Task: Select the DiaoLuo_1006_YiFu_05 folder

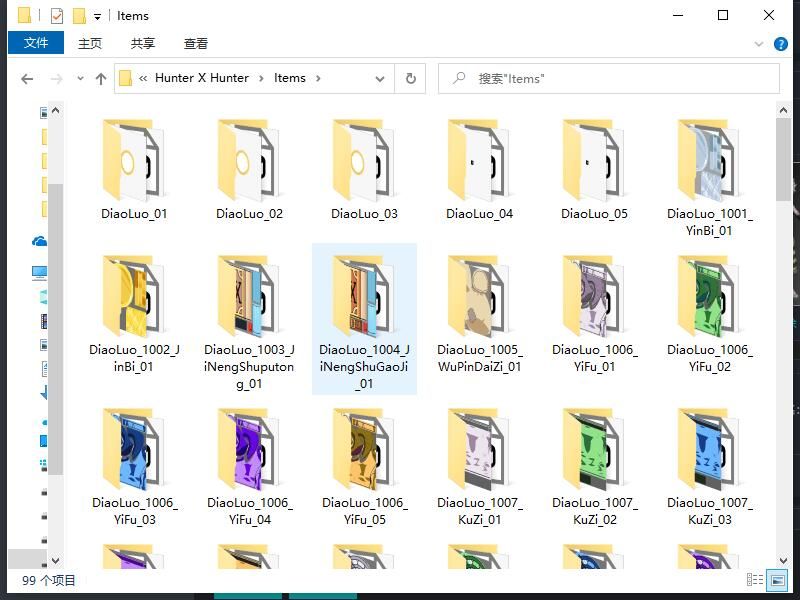Action: pyautogui.click(x=364, y=467)
